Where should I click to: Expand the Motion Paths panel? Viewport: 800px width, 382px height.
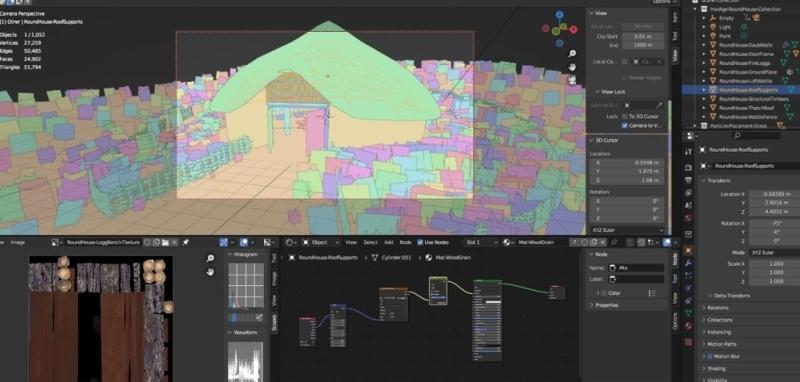coord(704,344)
